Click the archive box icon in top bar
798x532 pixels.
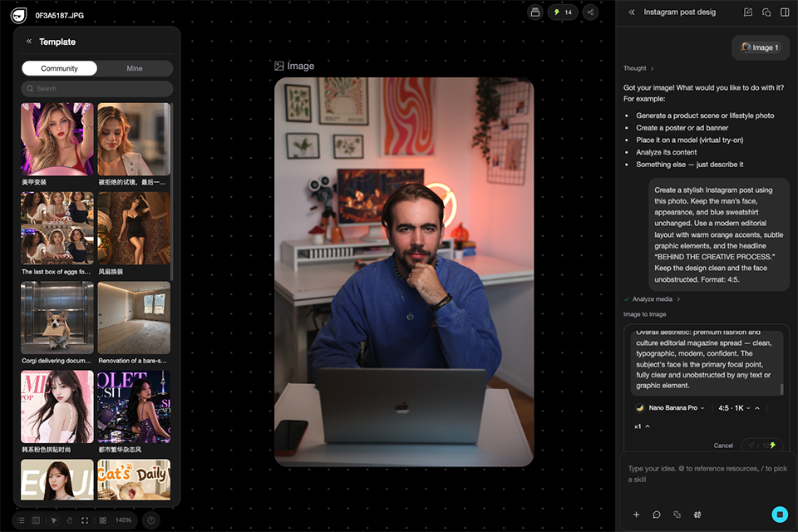[x=534, y=12]
